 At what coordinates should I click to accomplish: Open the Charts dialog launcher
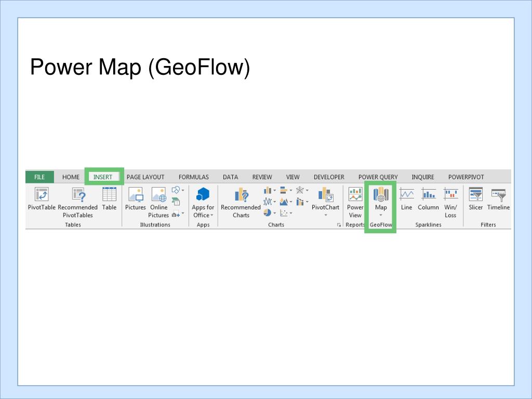pyautogui.click(x=339, y=225)
